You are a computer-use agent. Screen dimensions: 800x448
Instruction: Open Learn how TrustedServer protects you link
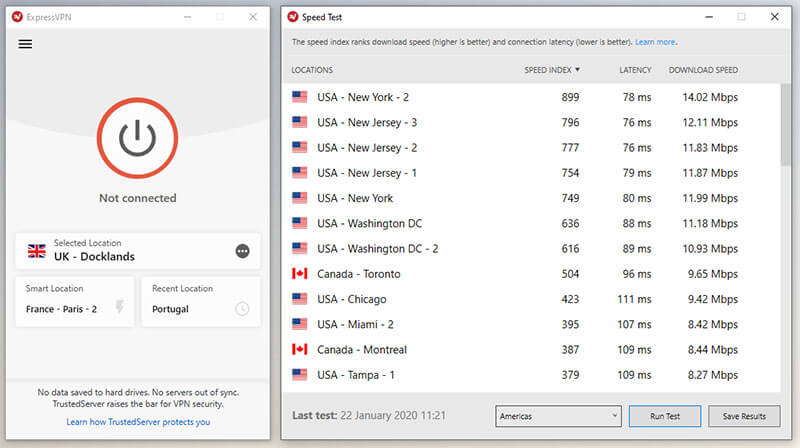[x=138, y=422]
